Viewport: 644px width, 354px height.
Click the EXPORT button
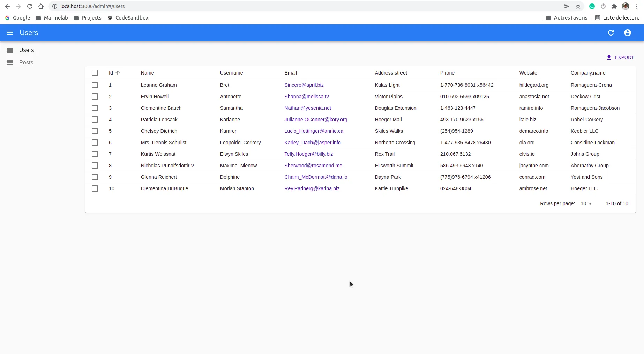624,57
